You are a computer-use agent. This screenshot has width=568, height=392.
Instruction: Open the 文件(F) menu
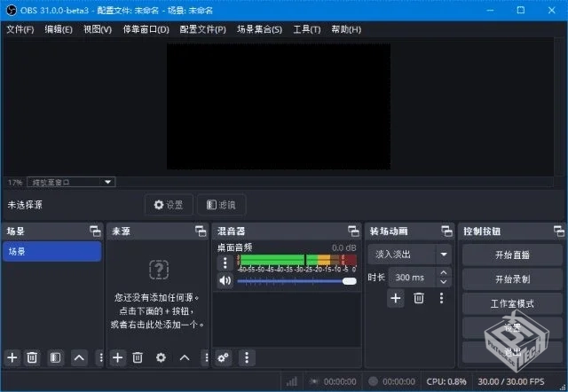coord(20,29)
